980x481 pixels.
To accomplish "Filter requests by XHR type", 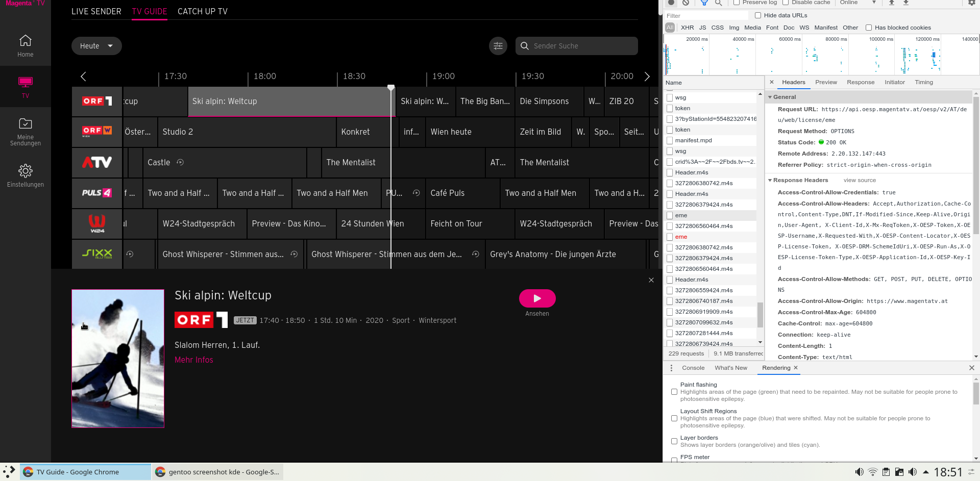I will [688, 28].
